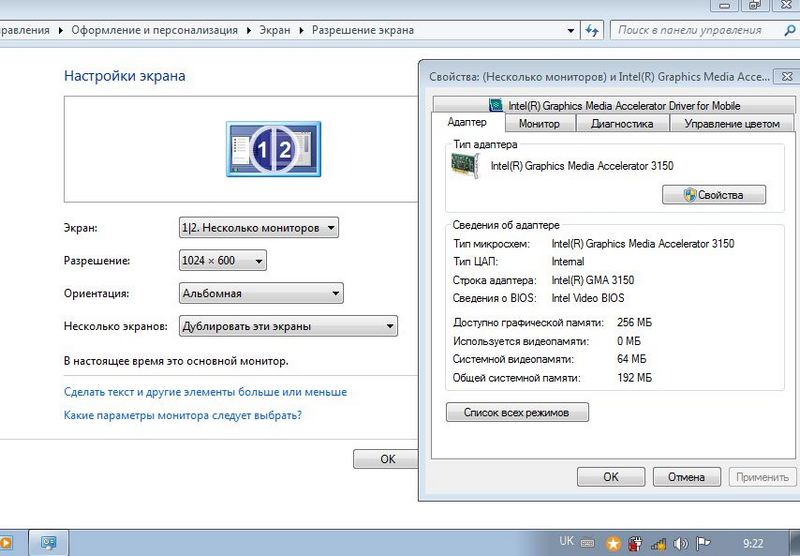Open the Ориентация Альбомная dropdown
800x556 pixels.
[260, 294]
